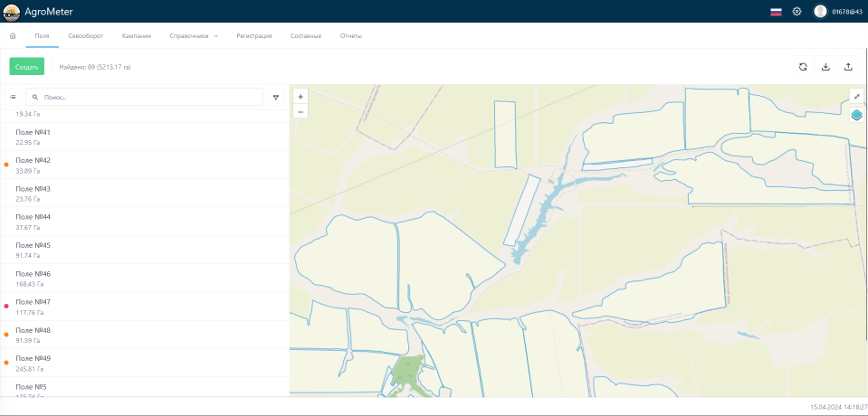Expand the Справочники dropdown menu
The image size is (868, 416).
coord(194,35)
